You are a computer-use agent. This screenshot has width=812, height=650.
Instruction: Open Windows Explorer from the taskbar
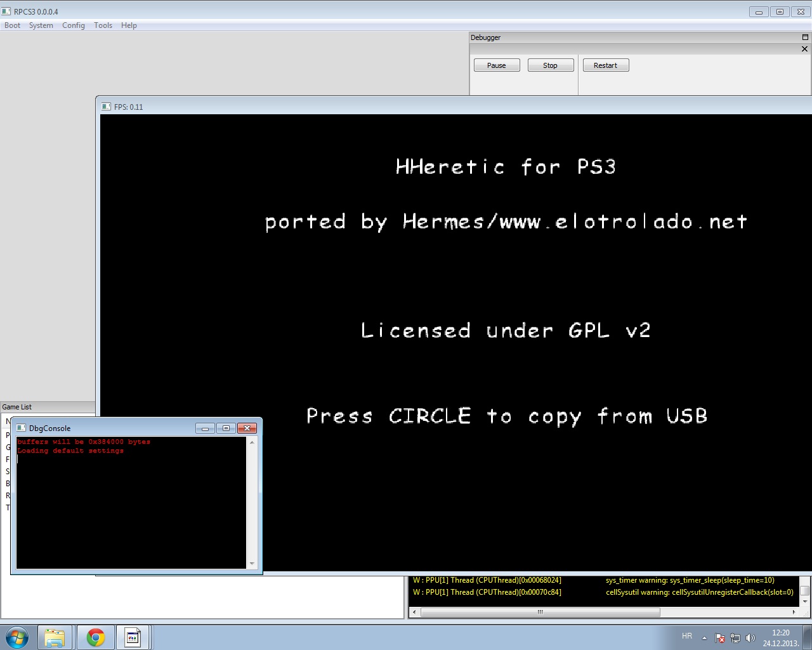(x=55, y=637)
